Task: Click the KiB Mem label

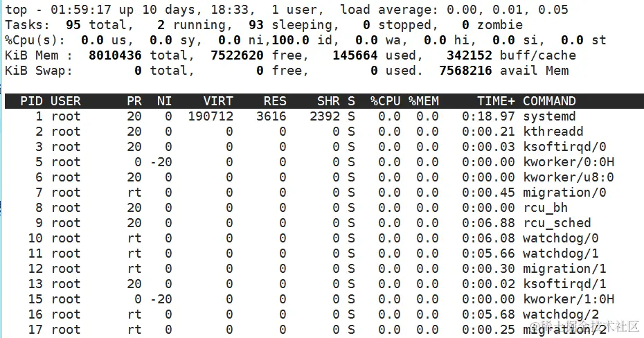Action: [39, 55]
